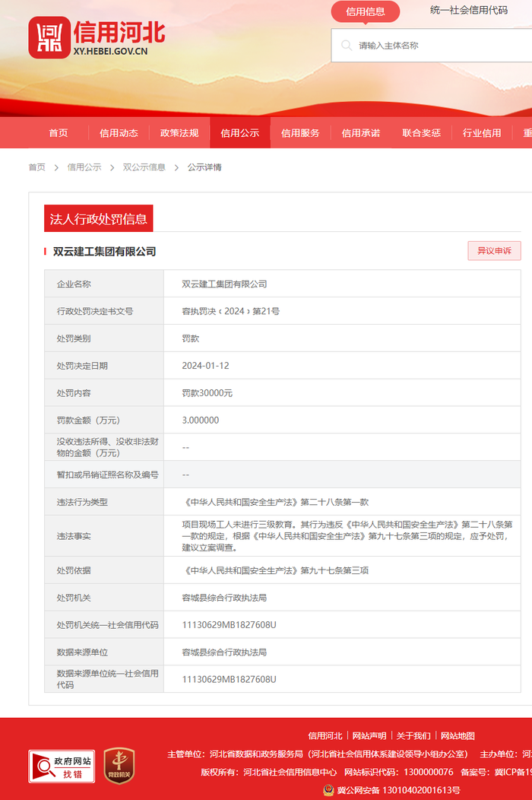Open the 政策法规 navigation item
Viewport: 532px width, 800px height.
179,133
